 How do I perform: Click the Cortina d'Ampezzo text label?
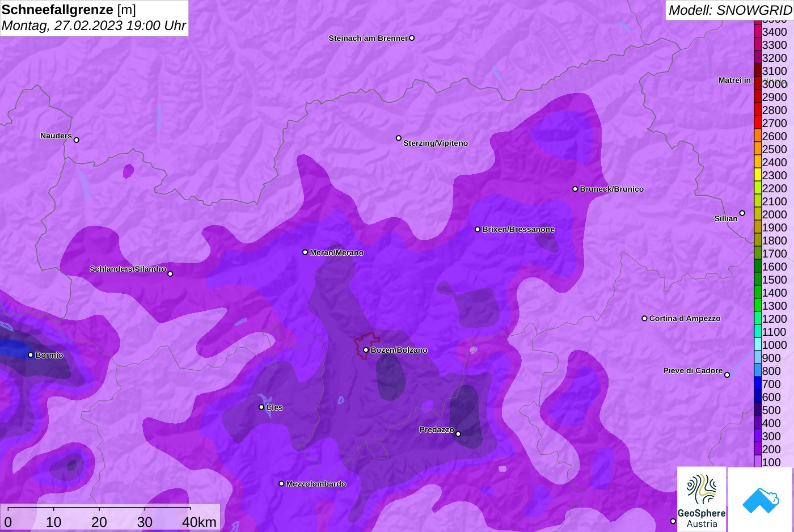685,318
